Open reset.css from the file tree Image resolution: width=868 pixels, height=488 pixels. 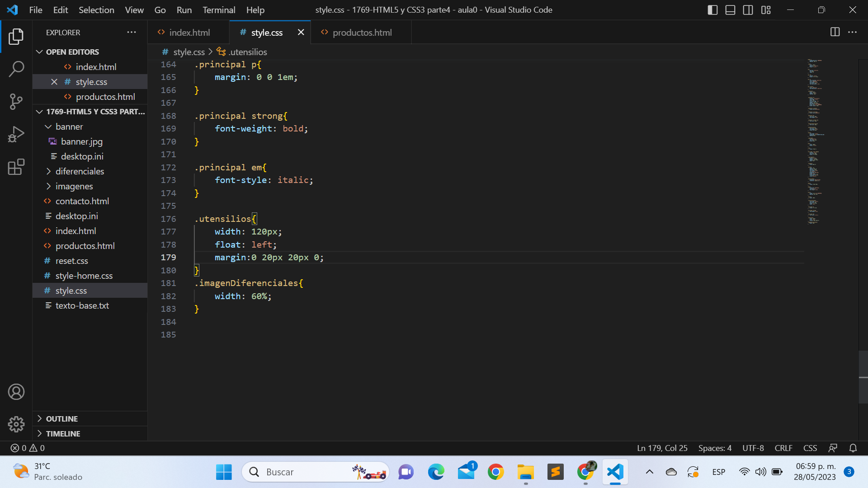tap(90, 261)
